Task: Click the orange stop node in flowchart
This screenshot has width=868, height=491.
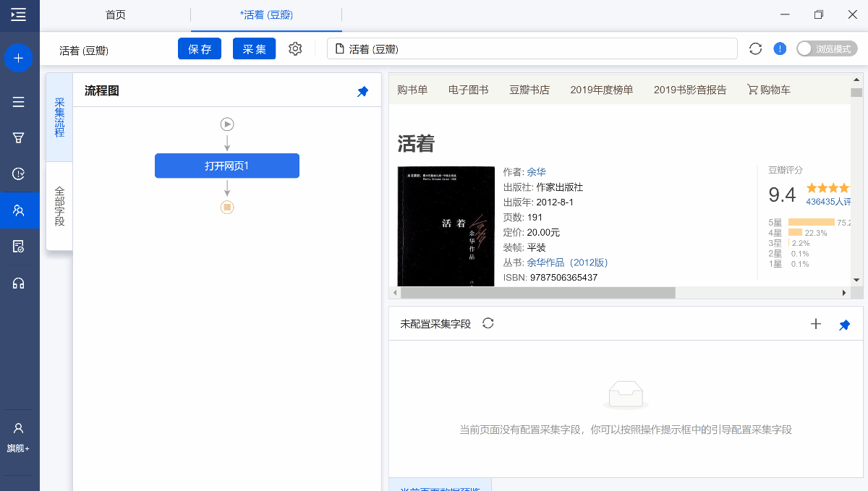Action: (227, 208)
